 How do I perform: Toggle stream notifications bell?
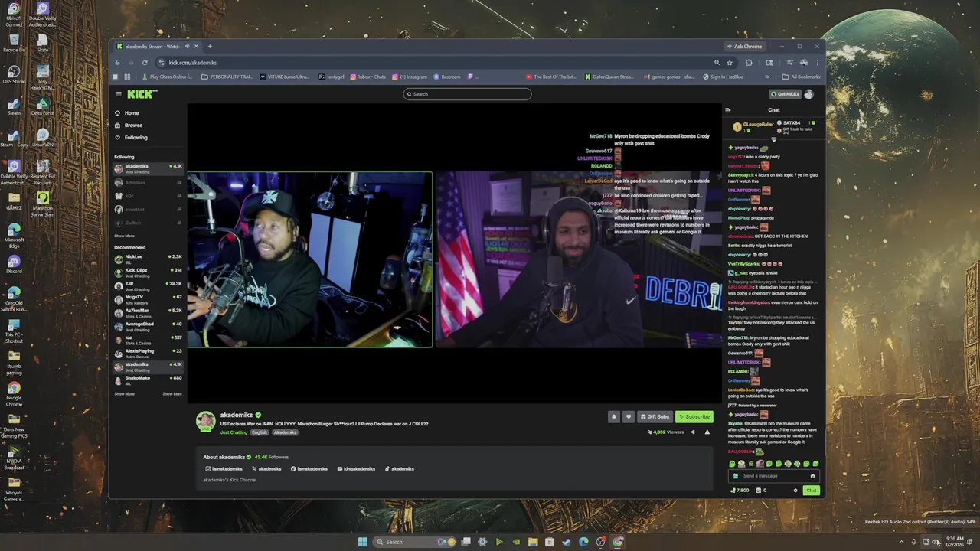613,417
